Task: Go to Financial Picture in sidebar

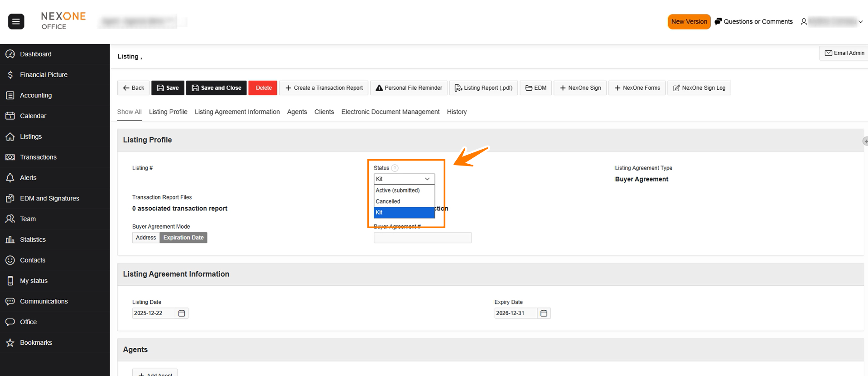Action: 43,74
